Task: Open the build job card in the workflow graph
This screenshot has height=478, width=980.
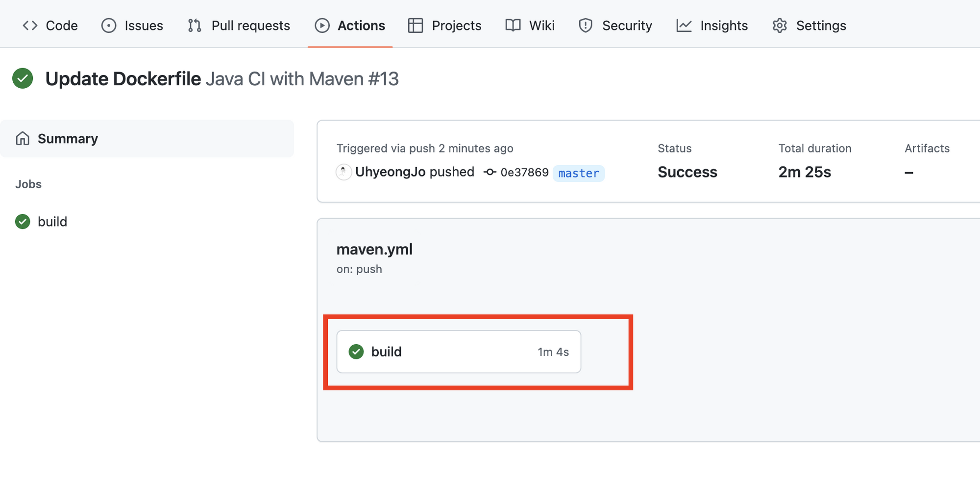Action: 459,352
